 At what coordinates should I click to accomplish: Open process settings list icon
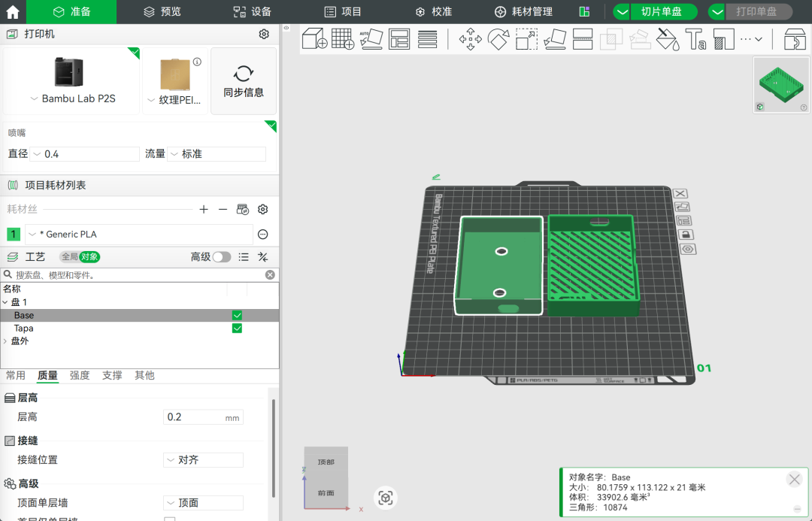[x=244, y=257]
